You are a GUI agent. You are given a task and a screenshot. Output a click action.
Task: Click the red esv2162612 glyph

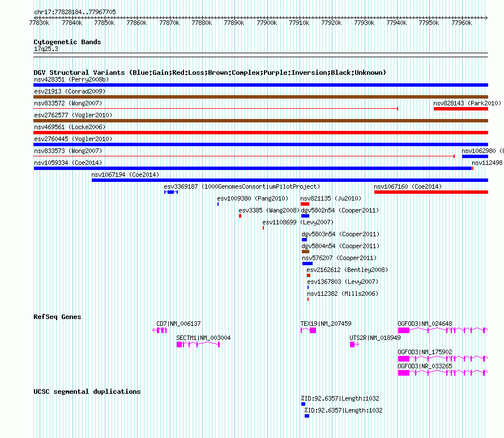[x=309, y=275]
